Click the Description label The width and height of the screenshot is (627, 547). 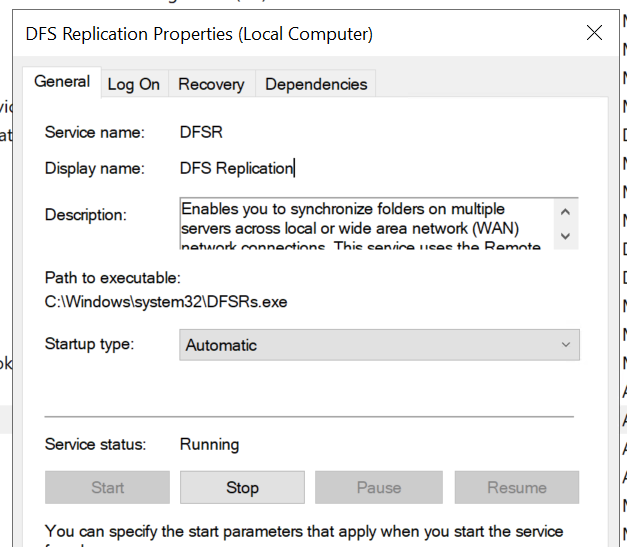click(x=86, y=215)
